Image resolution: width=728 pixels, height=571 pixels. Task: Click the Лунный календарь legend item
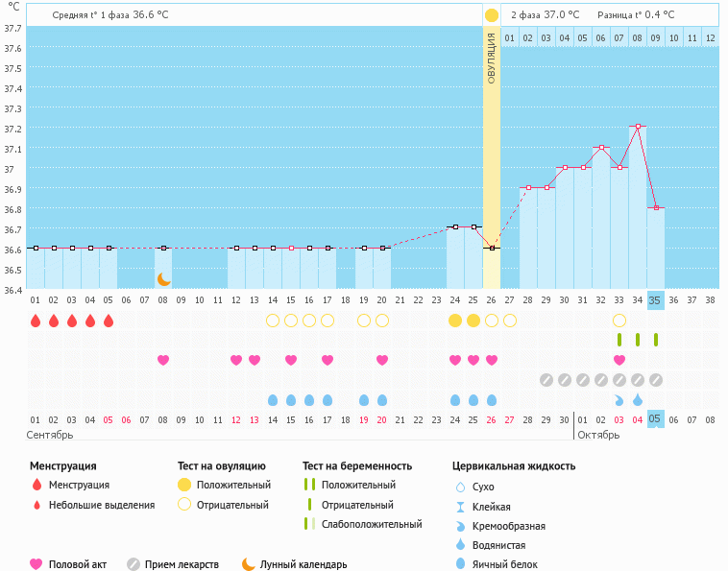(294, 564)
